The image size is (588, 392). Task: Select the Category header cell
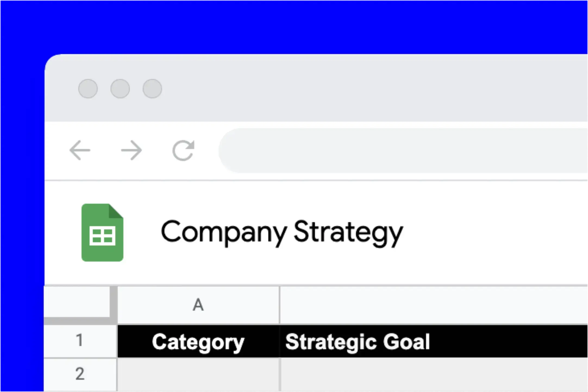click(x=198, y=341)
